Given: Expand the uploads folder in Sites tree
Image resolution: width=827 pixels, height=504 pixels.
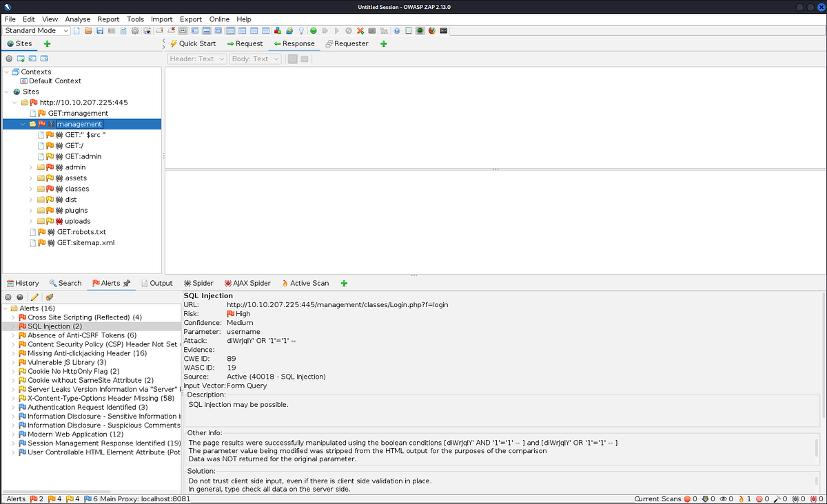Looking at the screenshot, I should [x=31, y=221].
